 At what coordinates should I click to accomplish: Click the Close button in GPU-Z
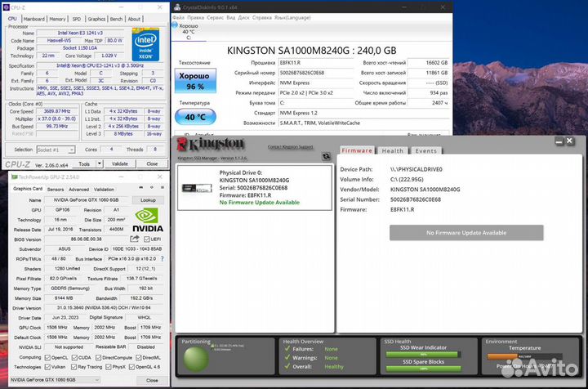click(x=152, y=380)
